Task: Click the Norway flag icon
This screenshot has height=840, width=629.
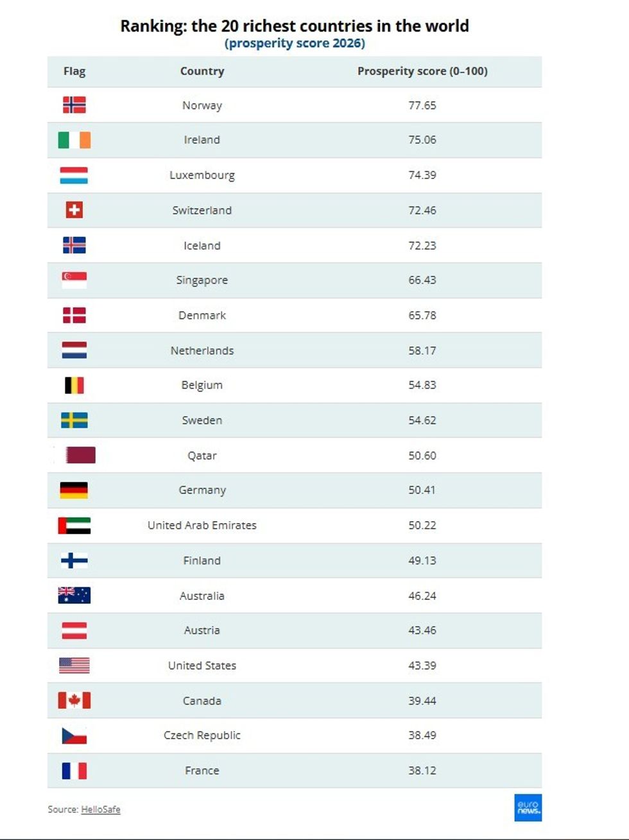Action: coord(74,105)
